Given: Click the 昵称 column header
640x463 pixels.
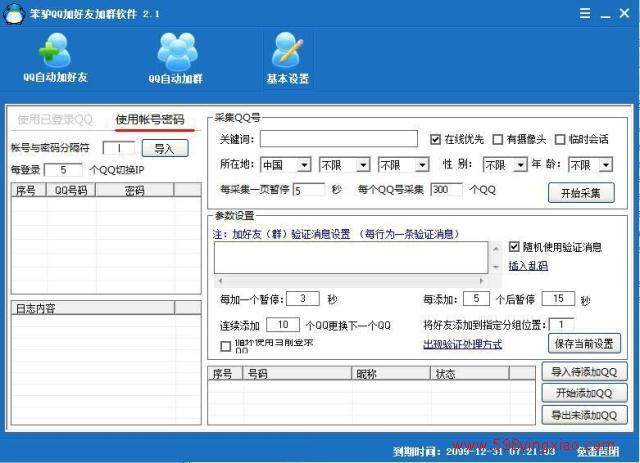Looking at the screenshot, I should coord(391,374).
